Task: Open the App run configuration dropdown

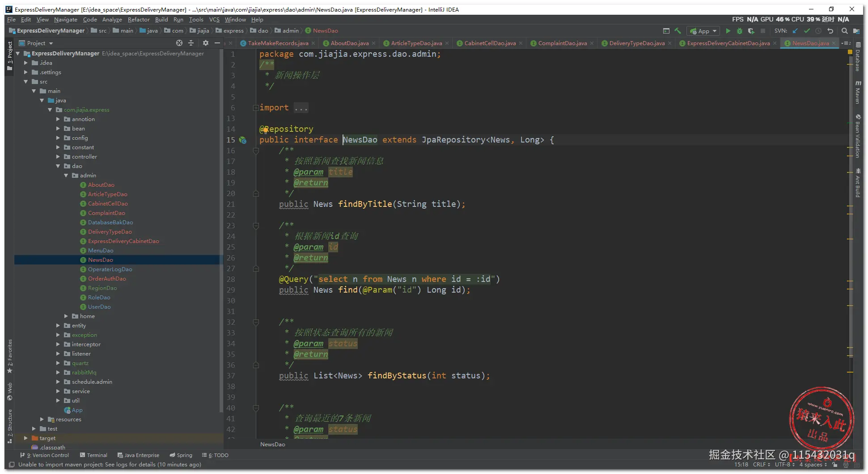Action: point(703,31)
